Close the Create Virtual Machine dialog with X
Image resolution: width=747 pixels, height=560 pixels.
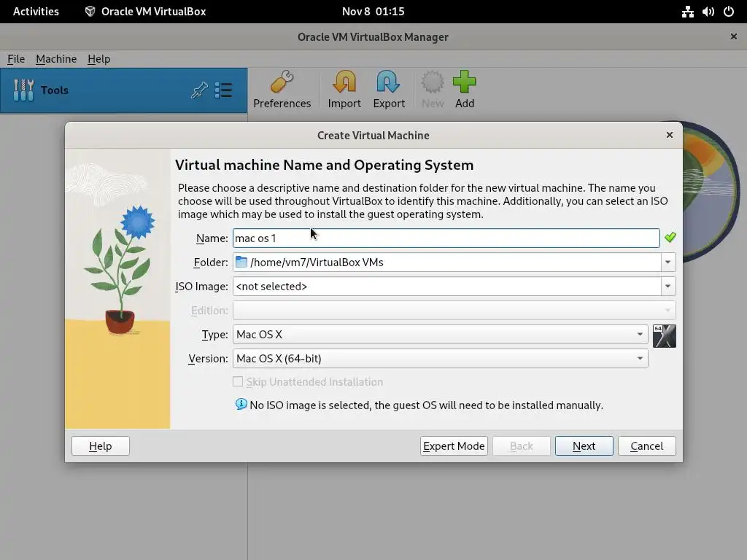tap(670, 135)
